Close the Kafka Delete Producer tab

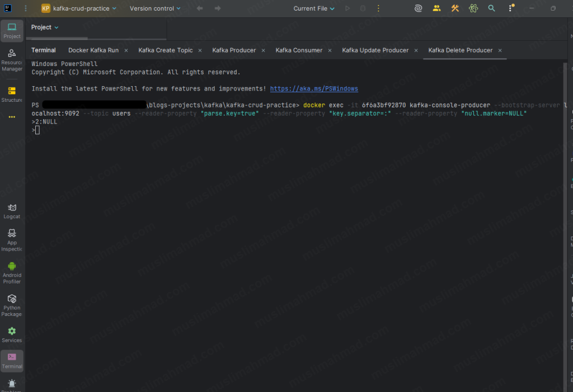(x=500, y=50)
